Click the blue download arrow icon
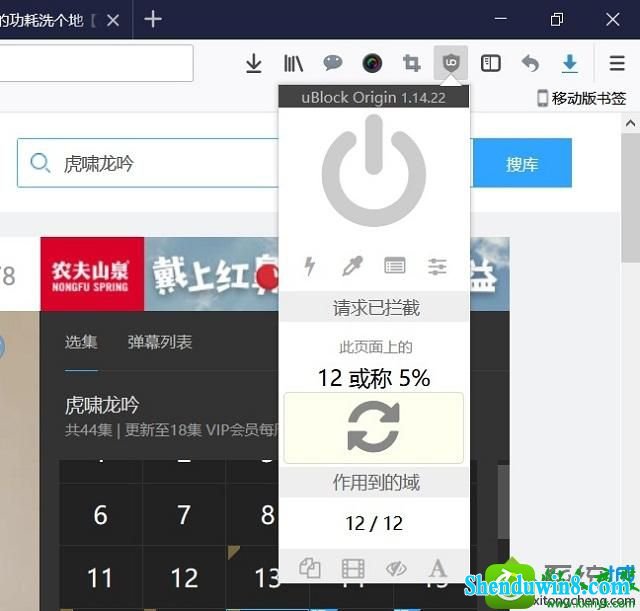The width and height of the screenshot is (640, 611). pyautogui.click(x=570, y=63)
